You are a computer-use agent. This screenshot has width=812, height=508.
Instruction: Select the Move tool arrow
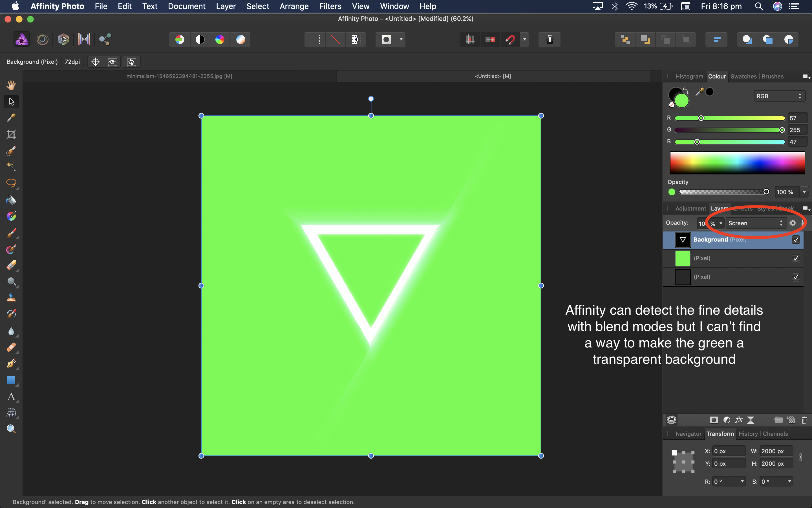(11, 102)
